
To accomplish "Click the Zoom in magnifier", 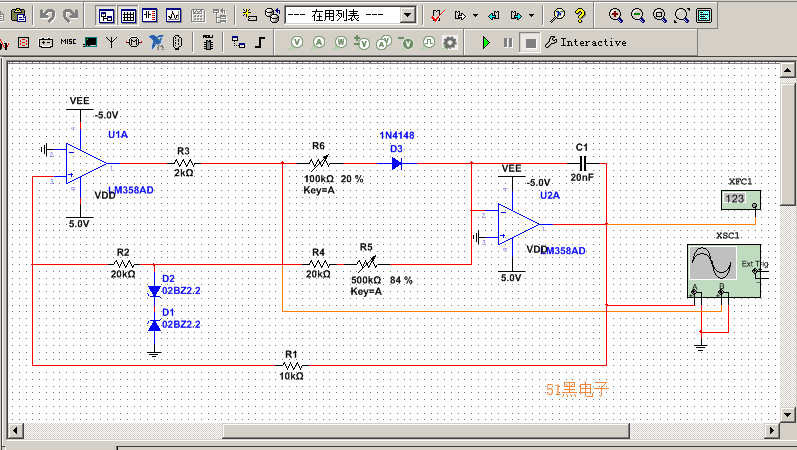I will (x=616, y=15).
